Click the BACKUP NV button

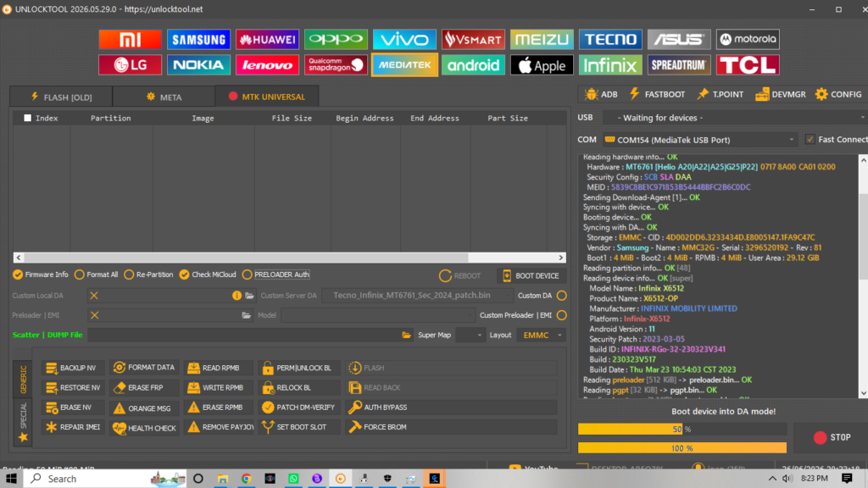click(73, 368)
